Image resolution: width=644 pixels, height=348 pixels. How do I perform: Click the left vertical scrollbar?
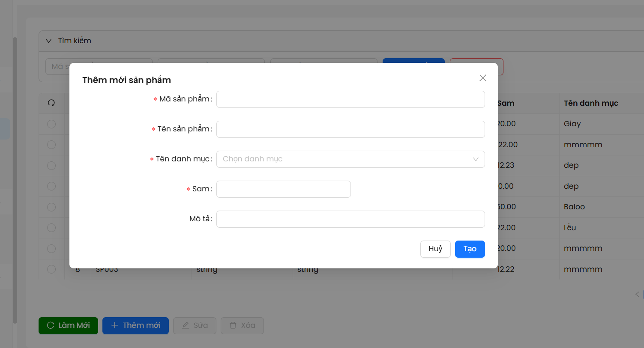[15, 180]
